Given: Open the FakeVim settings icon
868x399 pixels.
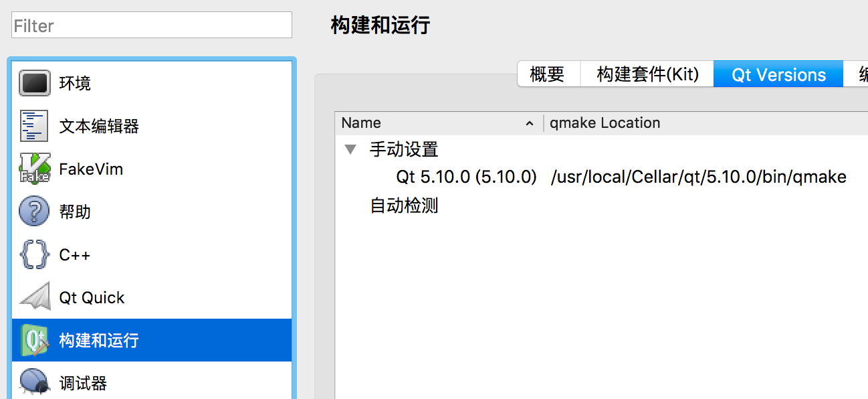Looking at the screenshot, I should (x=35, y=169).
